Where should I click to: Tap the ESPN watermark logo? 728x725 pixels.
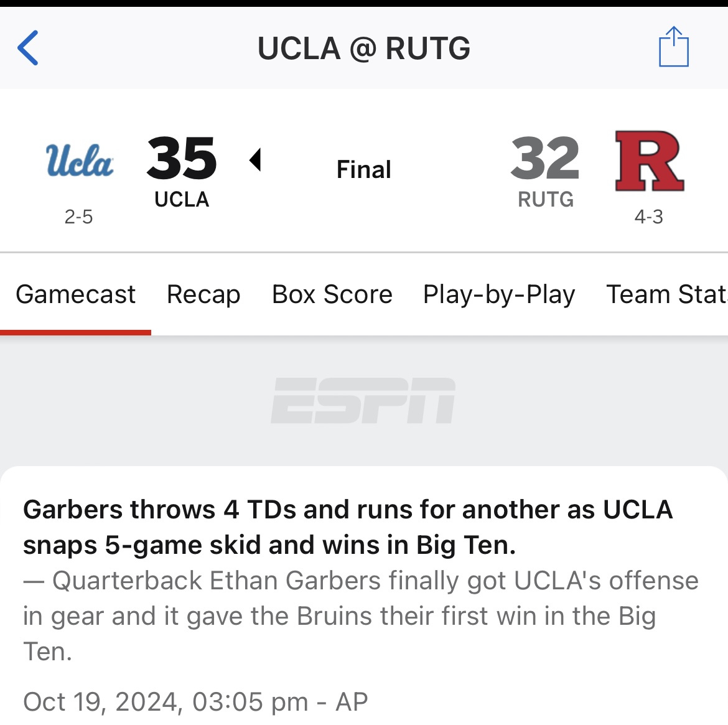(363, 401)
